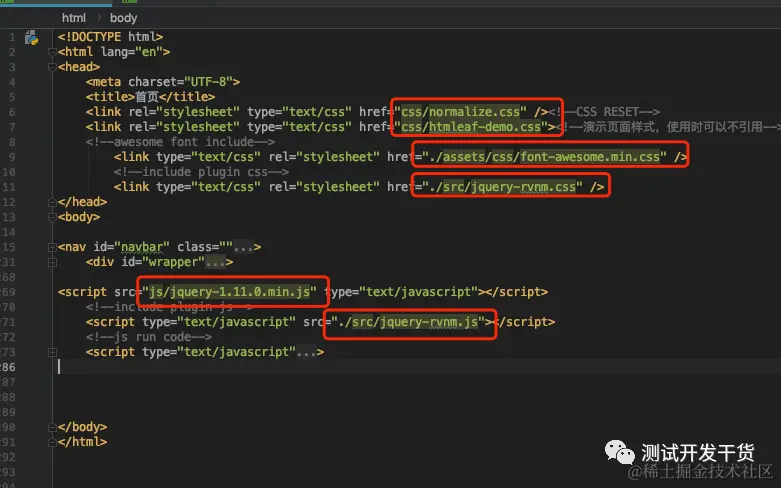Click the navbar id attribute value
This screenshot has height=488, width=781.
(x=142, y=247)
